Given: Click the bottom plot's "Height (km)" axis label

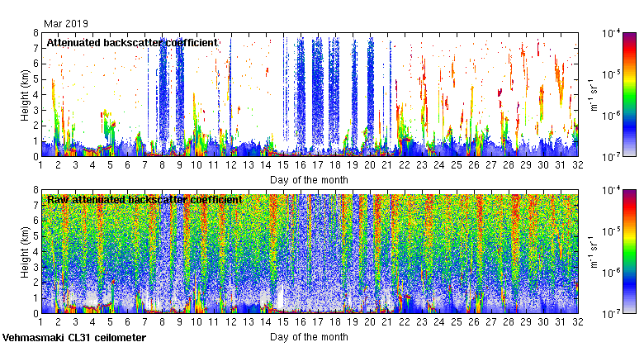Looking at the screenshot, I should [x=25, y=252].
